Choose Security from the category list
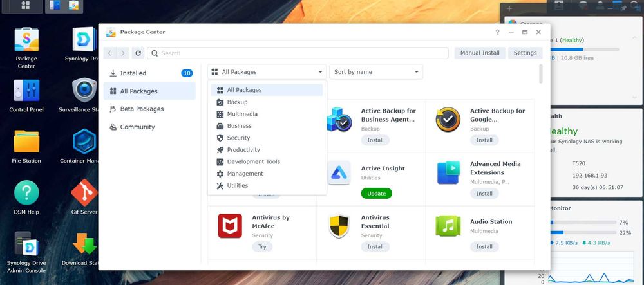644x285 pixels. pyautogui.click(x=267, y=138)
